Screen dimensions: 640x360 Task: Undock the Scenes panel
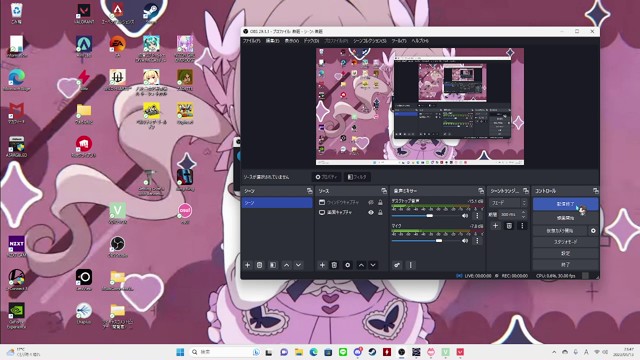click(x=309, y=191)
